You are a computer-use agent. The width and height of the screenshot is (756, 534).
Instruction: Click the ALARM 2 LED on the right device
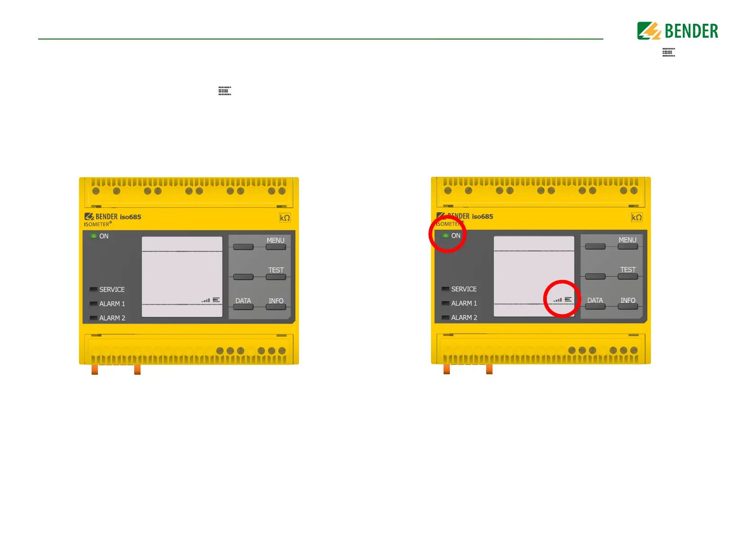click(x=445, y=318)
